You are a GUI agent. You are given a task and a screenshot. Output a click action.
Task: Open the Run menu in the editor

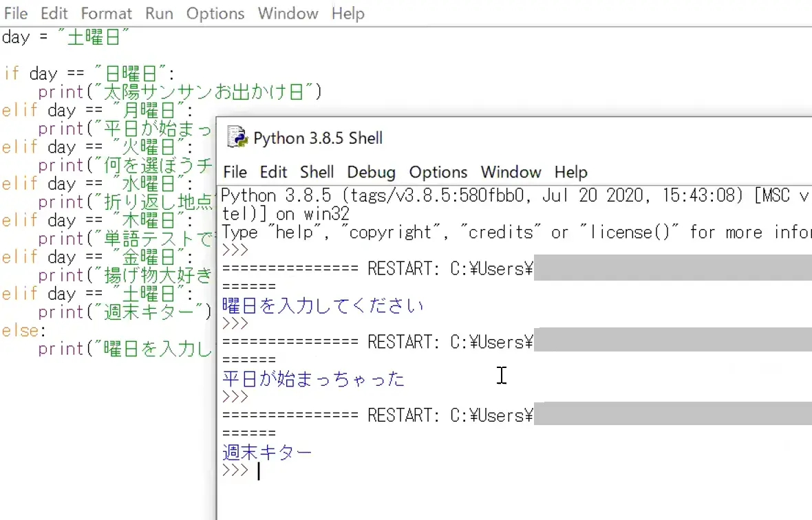point(159,14)
